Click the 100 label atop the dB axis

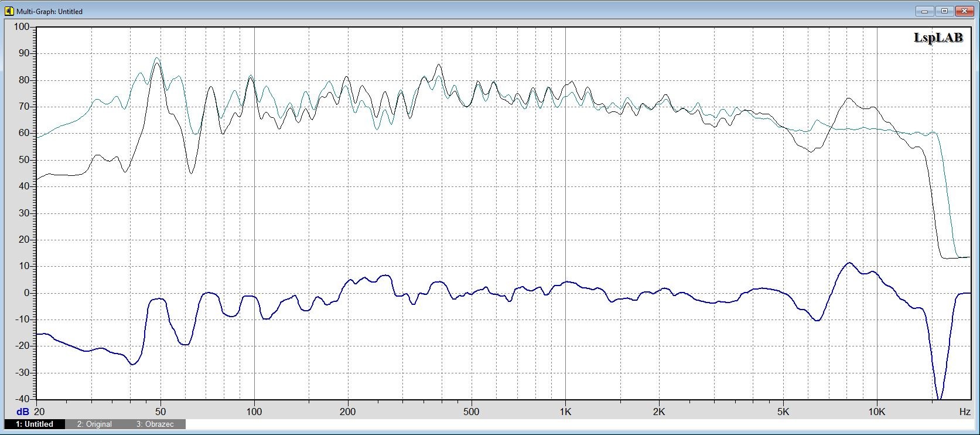pos(21,27)
